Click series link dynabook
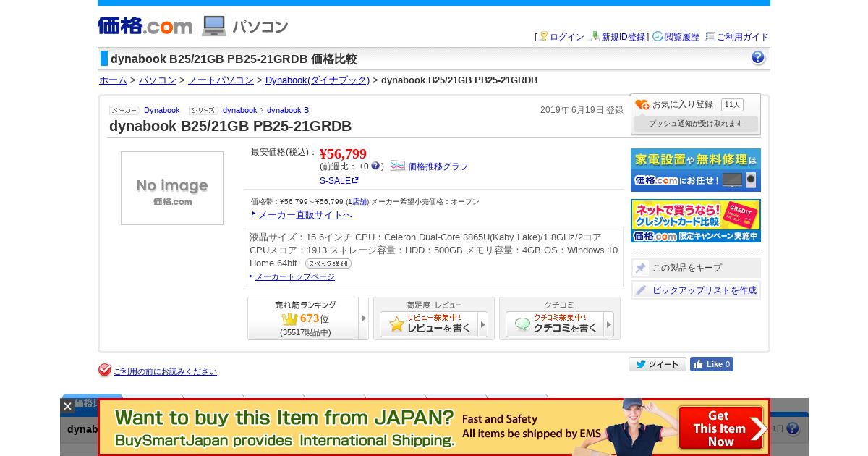 tap(239, 110)
